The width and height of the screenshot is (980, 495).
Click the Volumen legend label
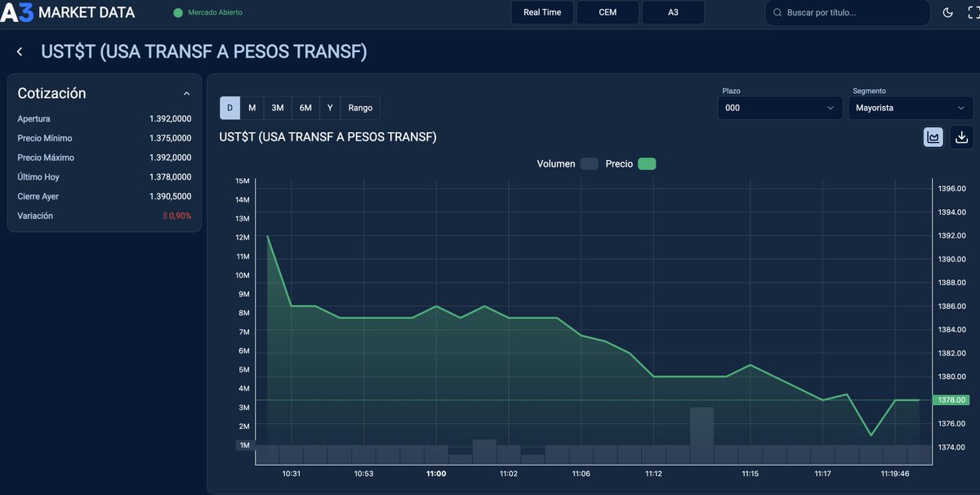pos(556,164)
